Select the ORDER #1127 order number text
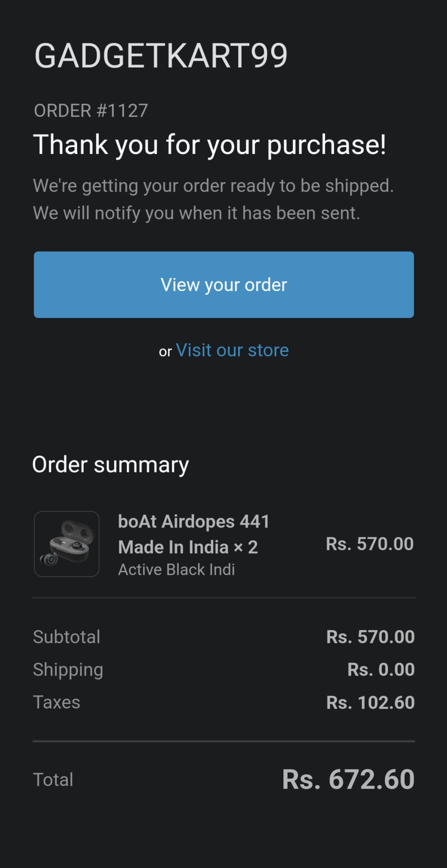The height and width of the screenshot is (868, 447). [91, 111]
